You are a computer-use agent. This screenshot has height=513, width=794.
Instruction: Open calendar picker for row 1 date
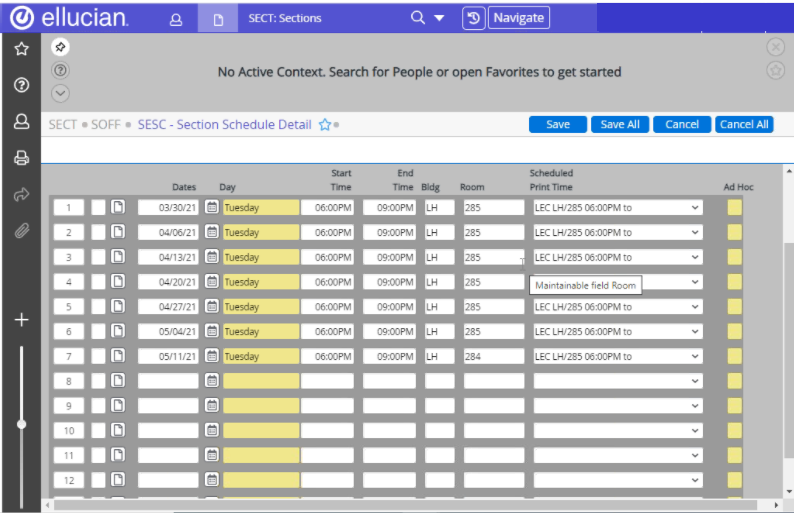tap(212, 208)
